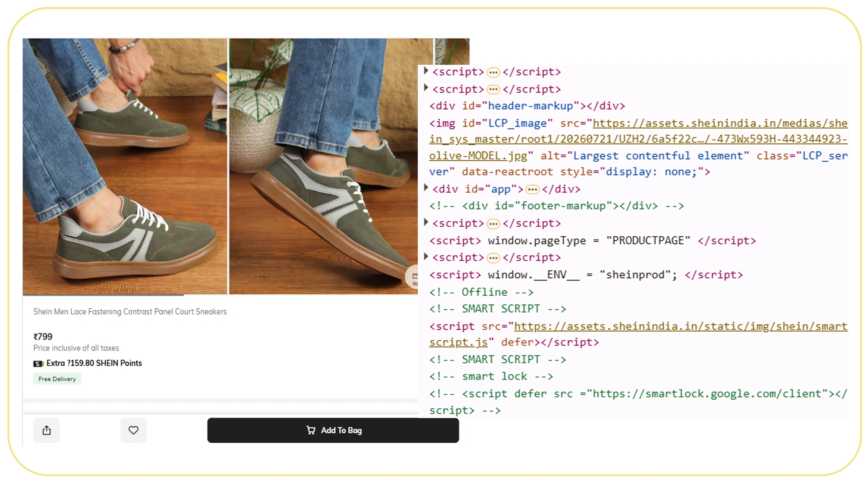
Task: Click the Free Delivery tag
Action: pyautogui.click(x=57, y=379)
